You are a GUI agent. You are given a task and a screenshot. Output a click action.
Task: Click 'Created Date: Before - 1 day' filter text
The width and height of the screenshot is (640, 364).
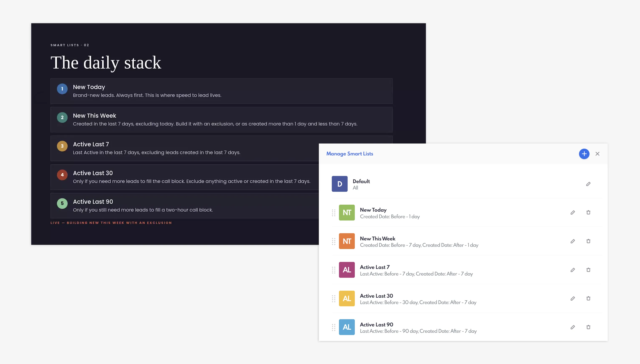pyautogui.click(x=390, y=217)
